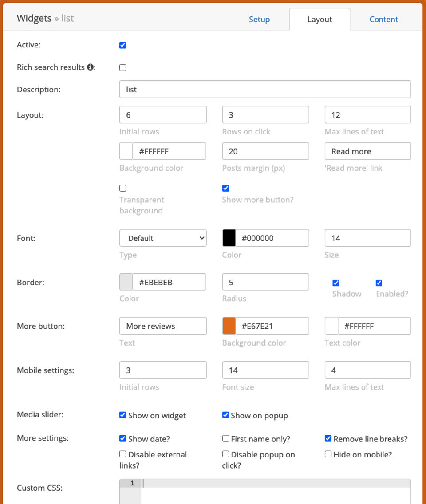Disable the Show more button checkbox
Image resolution: width=426 pixels, height=504 pixels.
(226, 188)
